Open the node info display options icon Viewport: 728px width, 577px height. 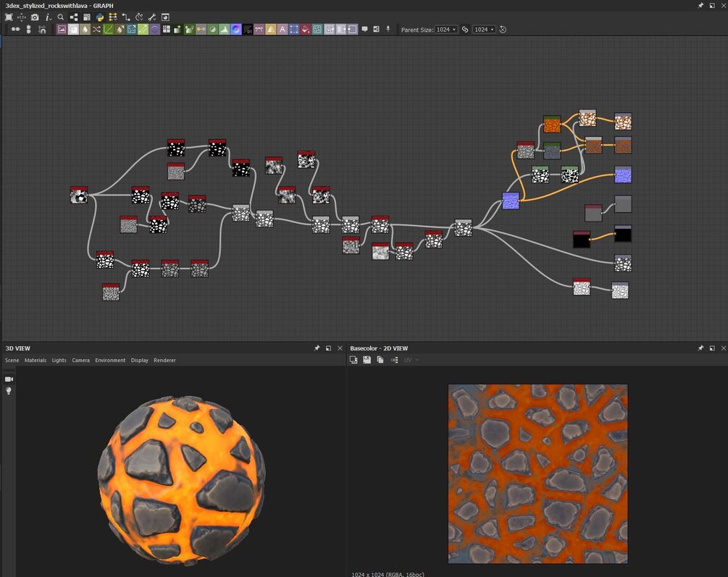(x=48, y=17)
